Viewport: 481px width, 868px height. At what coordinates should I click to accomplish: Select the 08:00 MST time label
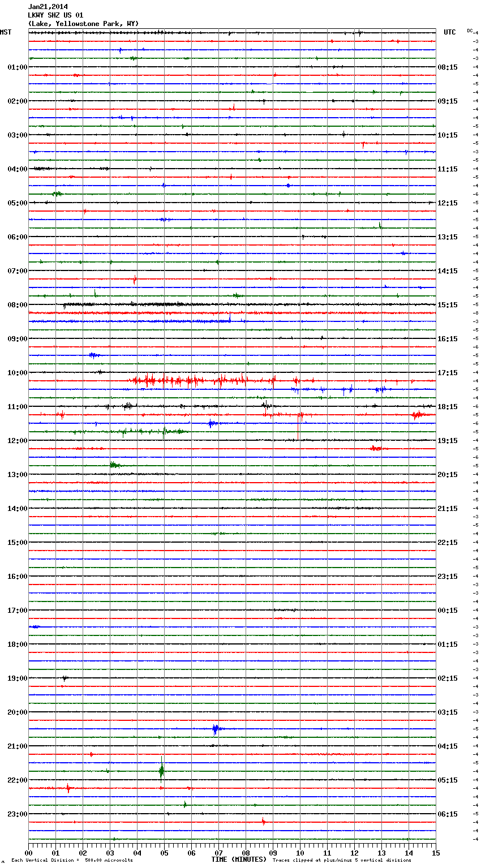click(17, 305)
